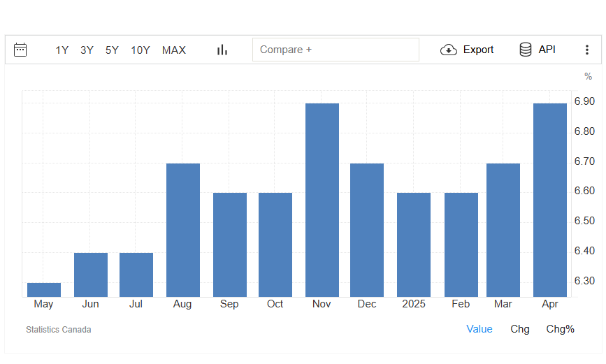Select the 5Y time range

coord(112,50)
